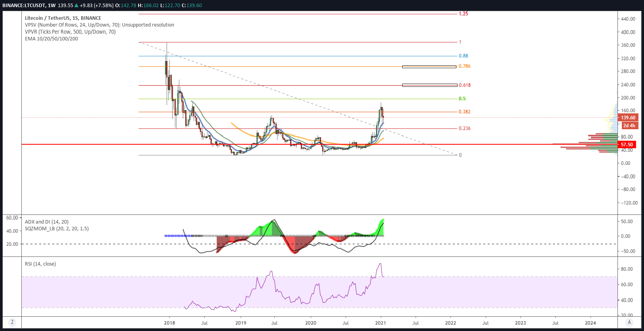Select the 2021 label on the time axis

(380, 323)
